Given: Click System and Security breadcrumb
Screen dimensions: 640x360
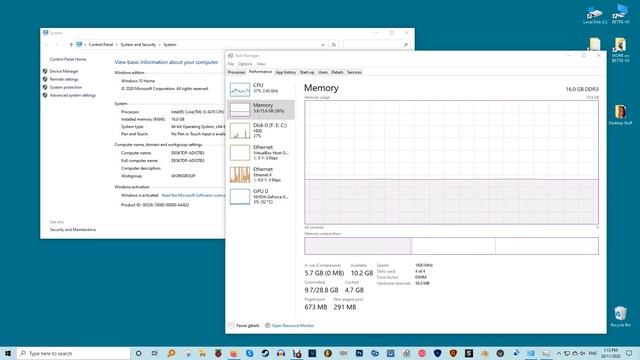Looking at the screenshot, I should (138, 44).
